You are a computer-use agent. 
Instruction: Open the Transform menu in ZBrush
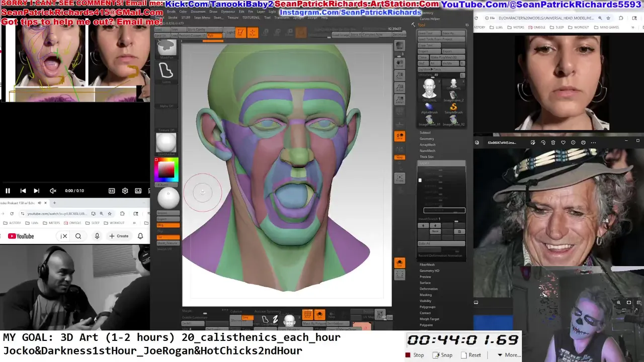pos(282,17)
